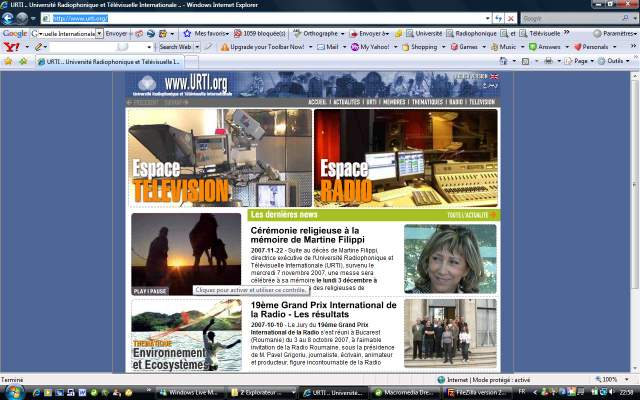640x400 pixels.
Task: Click the THEMATIQUES site navigation link
Action: 427,102
